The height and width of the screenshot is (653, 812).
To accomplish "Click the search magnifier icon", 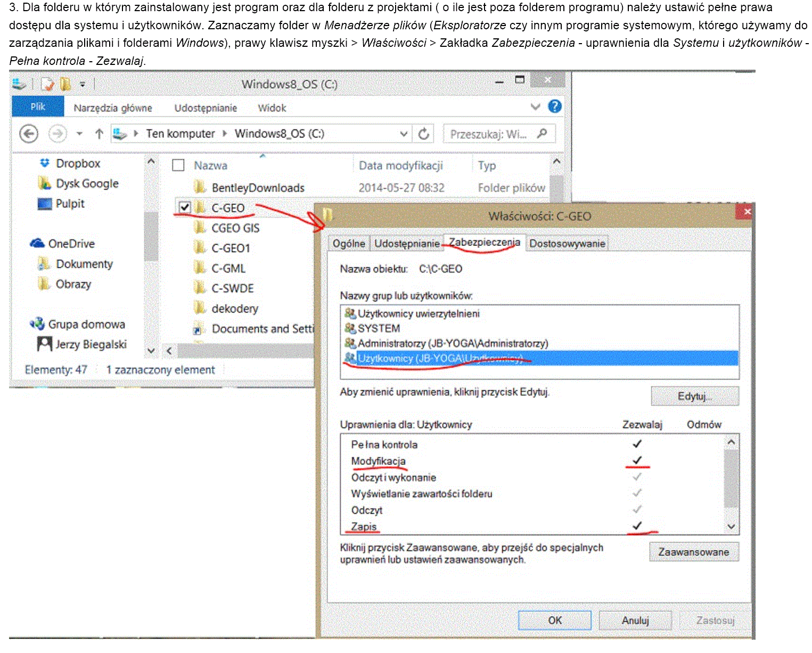I will tap(542, 133).
